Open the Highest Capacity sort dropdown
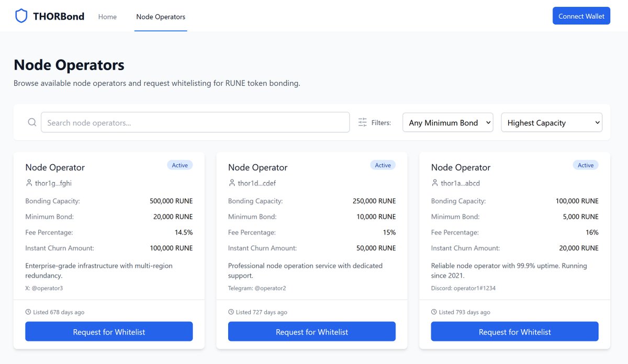Image resolution: width=628 pixels, height=364 pixels. point(552,122)
